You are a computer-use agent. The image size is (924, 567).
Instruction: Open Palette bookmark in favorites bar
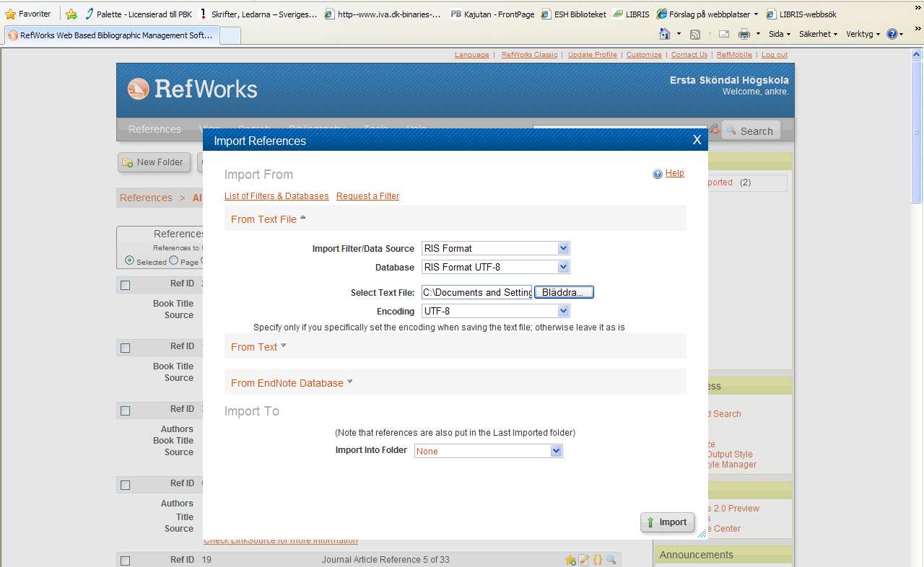[x=138, y=14]
